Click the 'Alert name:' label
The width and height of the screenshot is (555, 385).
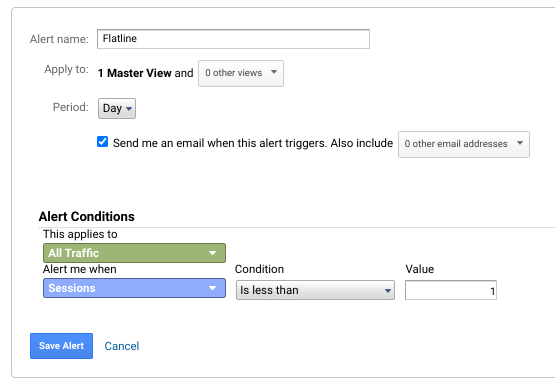point(59,39)
